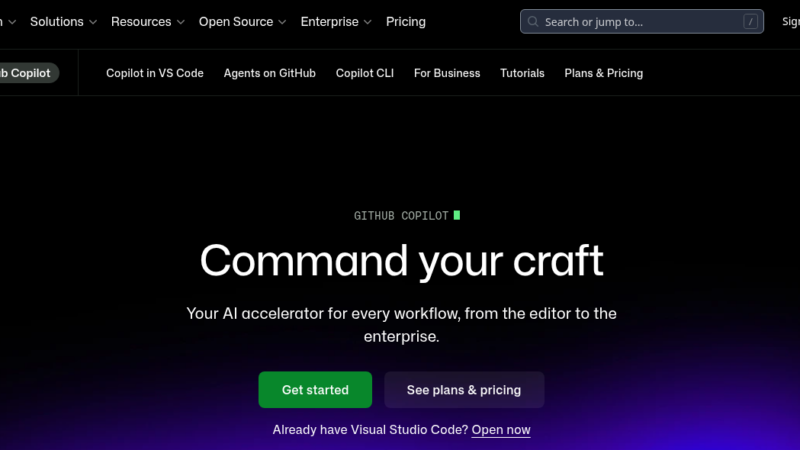Expand the Resources navigation menu
This screenshot has height=450, width=800.
pos(147,22)
